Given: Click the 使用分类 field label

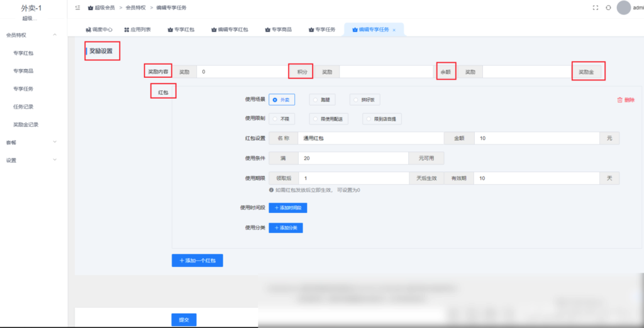Looking at the screenshot, I should pos(255,228).
